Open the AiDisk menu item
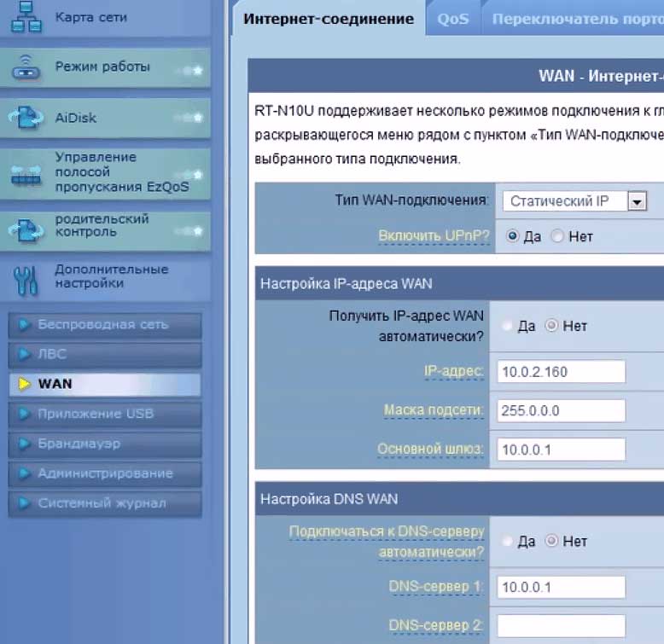 105,118
